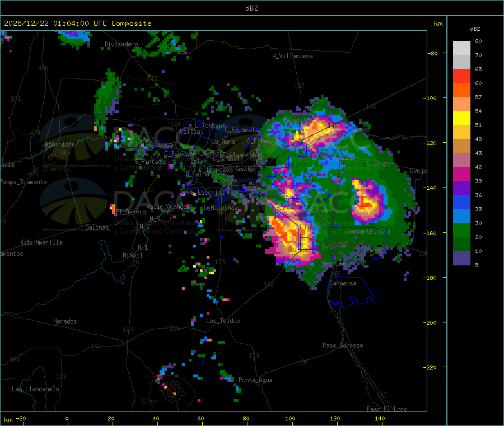Click the 60-65 dBZ red color swatch
Screen dimensions: 504x426
pyautogui.click(x=461, y=76)
